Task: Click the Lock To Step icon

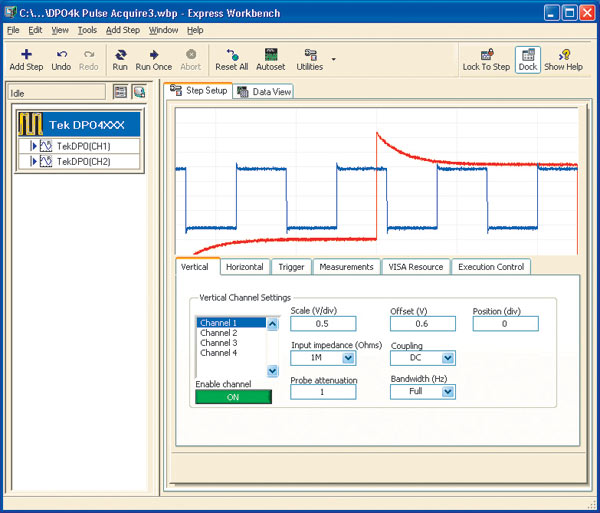Action: pos(487,54)
